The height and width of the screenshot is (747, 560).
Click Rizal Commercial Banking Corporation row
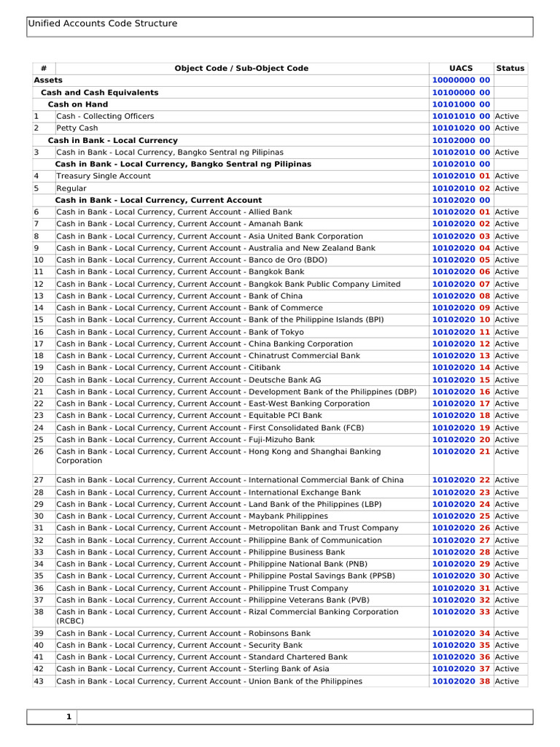280,617
